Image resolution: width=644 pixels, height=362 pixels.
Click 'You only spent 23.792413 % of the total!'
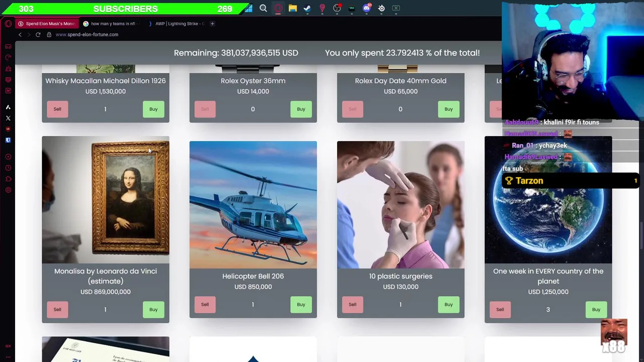click(x=402, y=53)
